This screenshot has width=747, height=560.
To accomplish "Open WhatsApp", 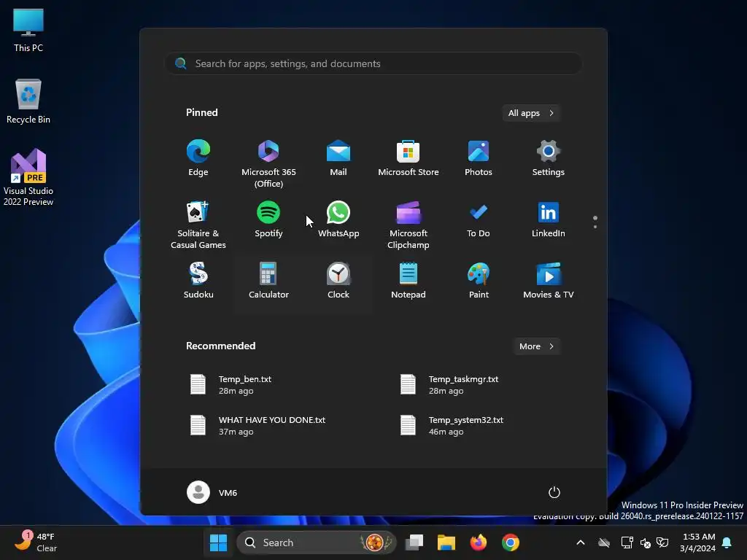I will [338, 219].
